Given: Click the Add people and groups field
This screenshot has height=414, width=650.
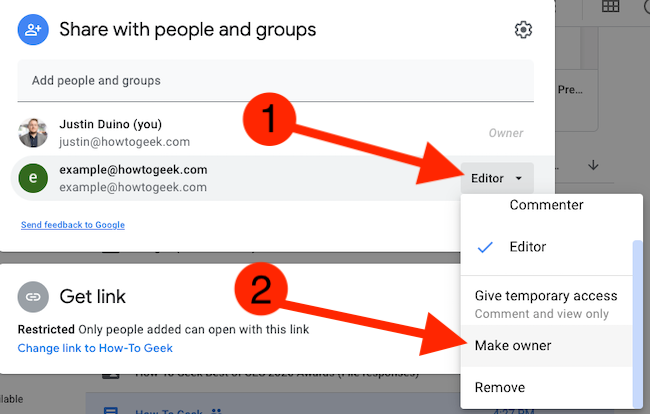Looking at the screenshot, I should click(x=275, y=80).
